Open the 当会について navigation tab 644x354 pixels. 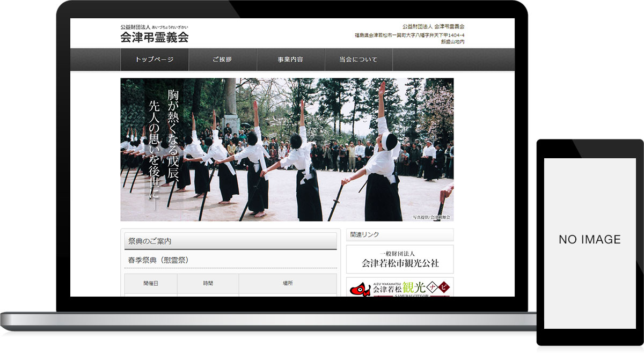point(358,60)
